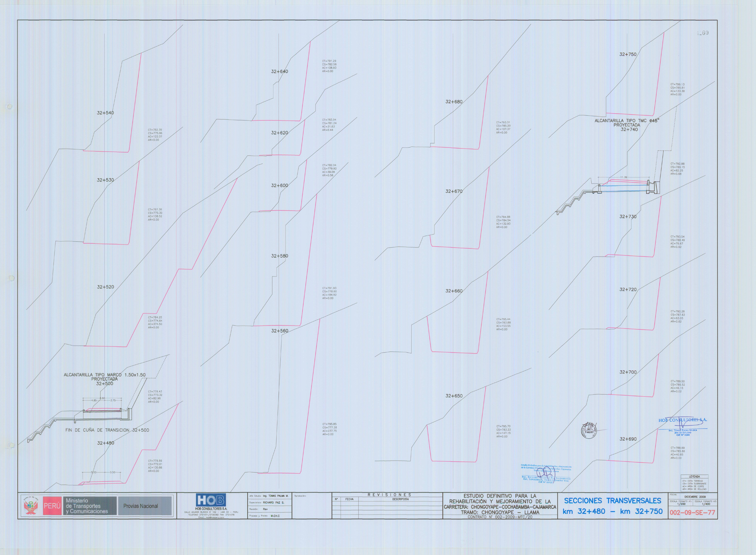The height and width of the screenshot is (555, 756).
Task: Click the blue HOB company logo
Action: [211, 500]
